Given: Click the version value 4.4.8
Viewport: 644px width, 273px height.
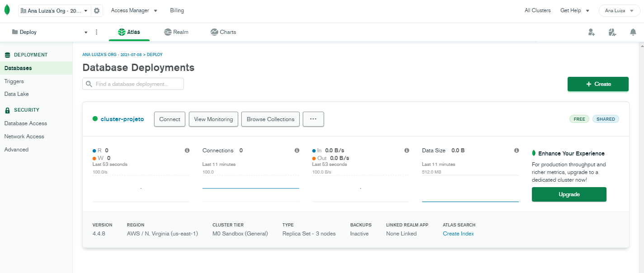Looking at the screenshot, I should coord(99,234).
